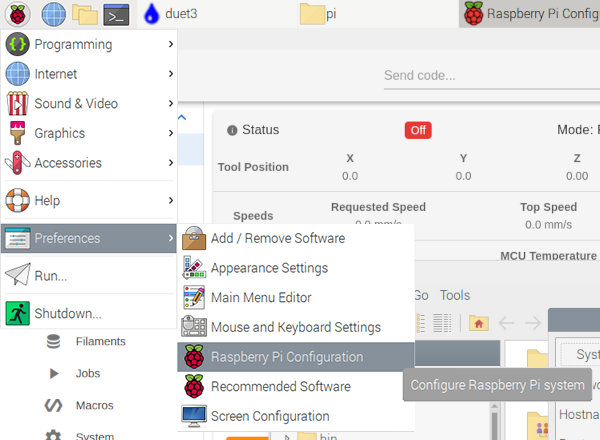This screenshot has height=440, width=600.
Task: Click the Jobs play icon in sidebar
Action: pyautogui.click(x=53, y=374)
